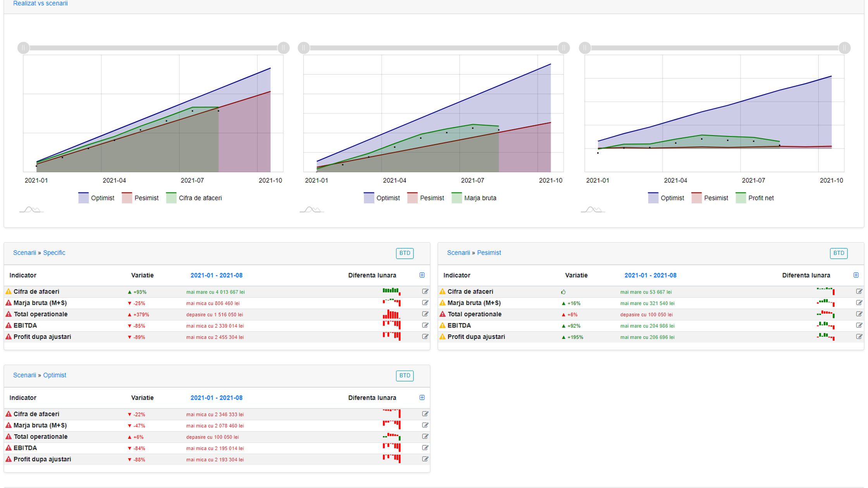
Task: Edit Total operationale row in Optimist scenario
Action: (425, 436)
